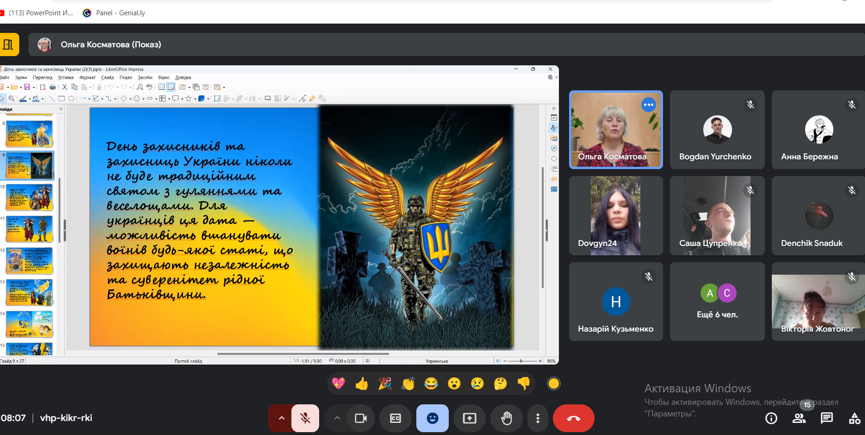Open the chat panel
The width and height of the screenshot is (865, 435).
point(827,418)
